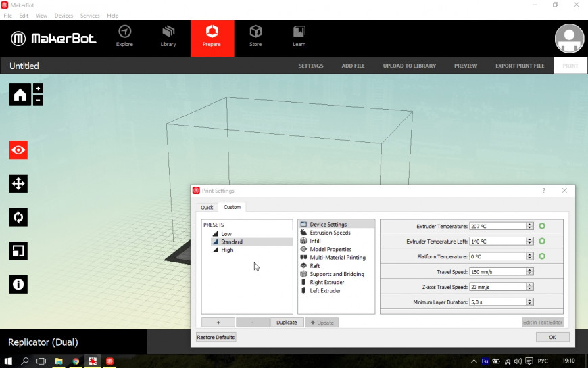
Task: Adjust Extruder Temperature spinner arrows
Action: (x=529, y=226)
